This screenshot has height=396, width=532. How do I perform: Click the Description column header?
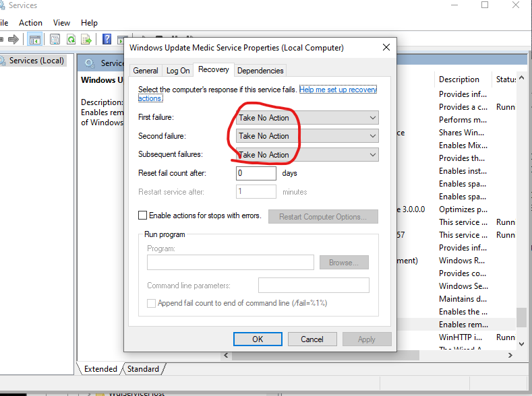pos(459,79)
